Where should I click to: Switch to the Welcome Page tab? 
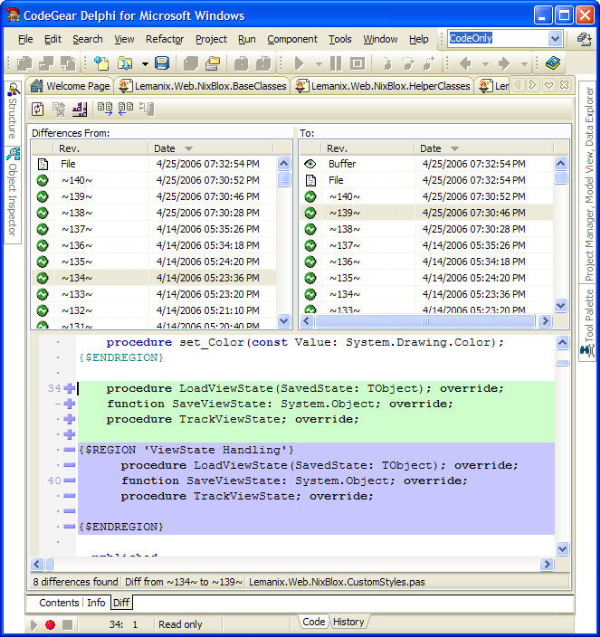[71, 86]
